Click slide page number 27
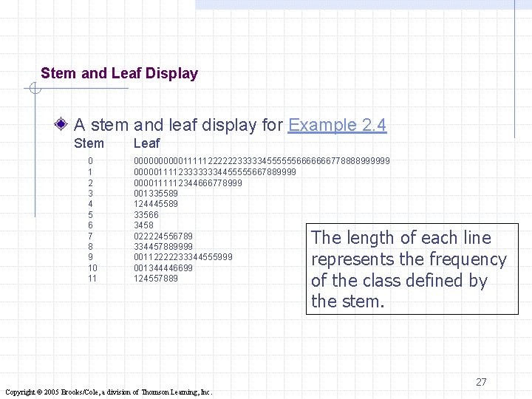The height and width of the screenshot is (399, 532). click(481, 382)
